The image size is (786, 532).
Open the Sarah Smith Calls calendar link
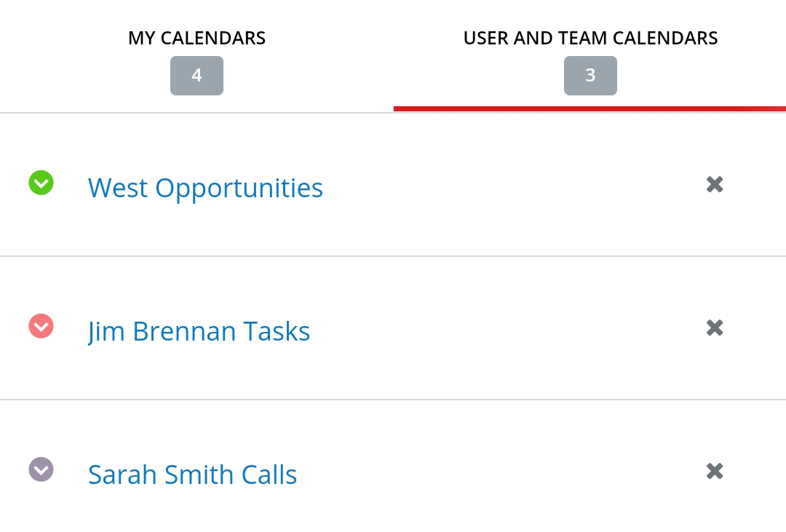[192, 474]
